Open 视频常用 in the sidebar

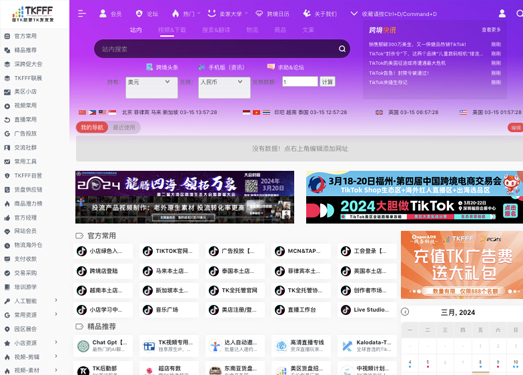[x=25, y=106]
